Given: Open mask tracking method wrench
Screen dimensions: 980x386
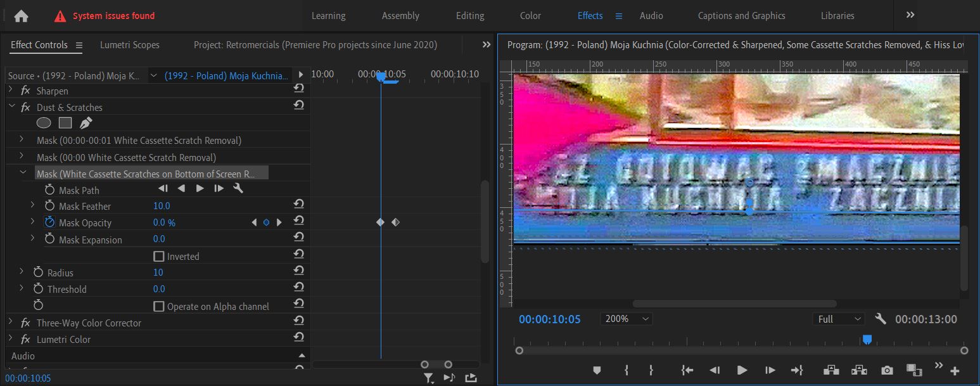Looking at the screenshot, I should [238, 189].
